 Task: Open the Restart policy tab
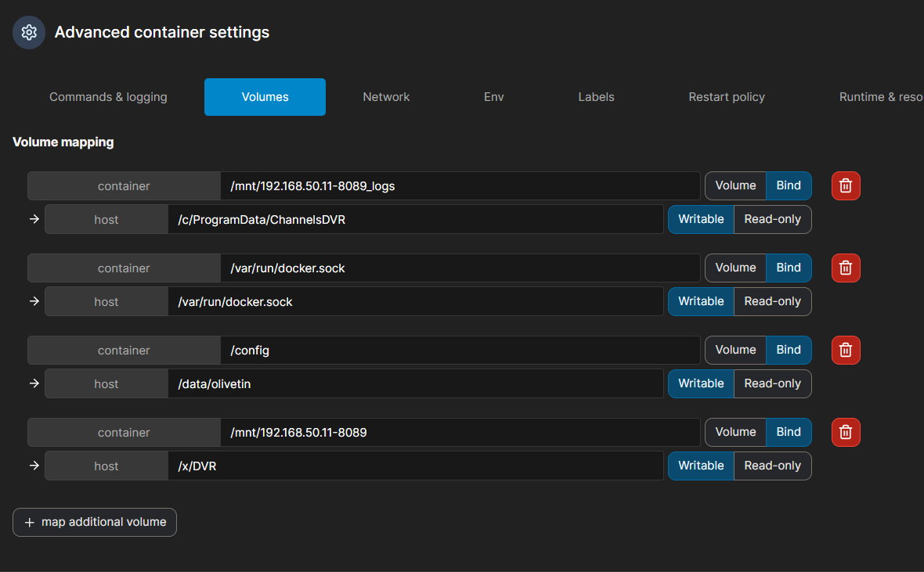727,97
